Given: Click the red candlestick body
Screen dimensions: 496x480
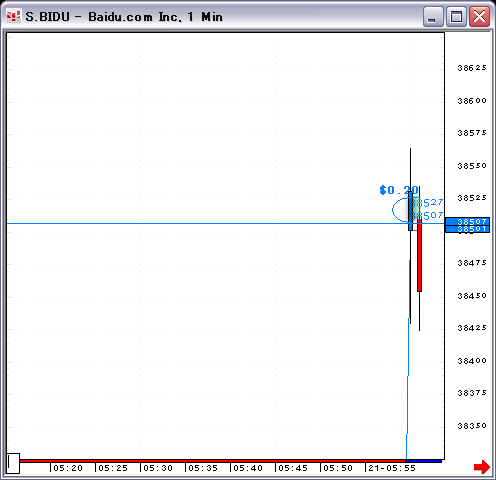Looking at the screenshot, I should (419, 255).
